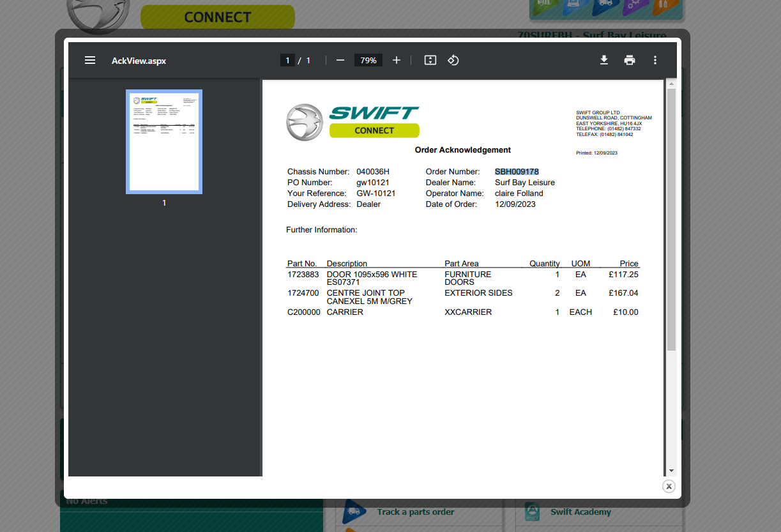Close the order acknowledgement popup
The height and width of the screenshot is (532, 781).
669,487
